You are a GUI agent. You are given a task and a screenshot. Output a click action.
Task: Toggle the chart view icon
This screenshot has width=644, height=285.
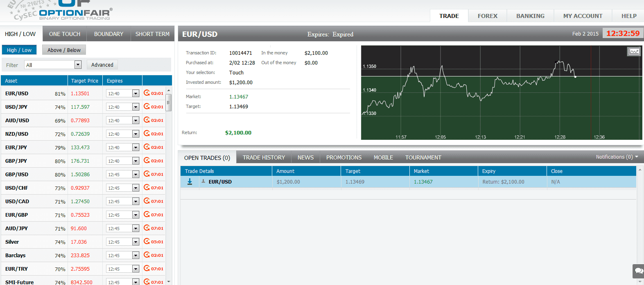[634, 52]
